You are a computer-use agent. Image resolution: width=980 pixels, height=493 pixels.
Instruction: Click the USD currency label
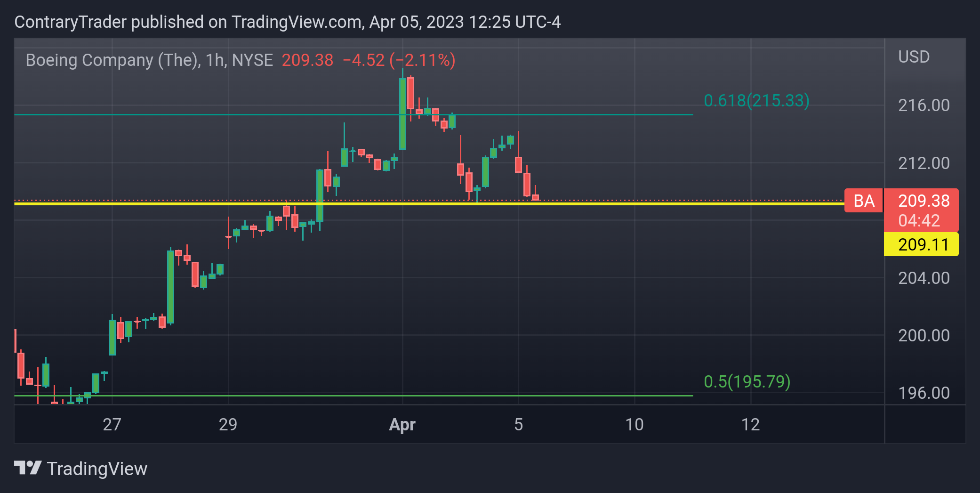914,57
